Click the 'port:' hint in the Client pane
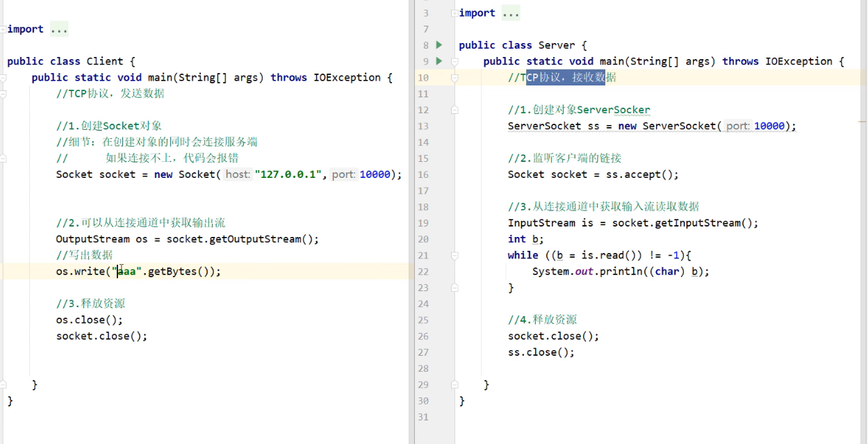 pyautogui.click(x=343, y=174)
